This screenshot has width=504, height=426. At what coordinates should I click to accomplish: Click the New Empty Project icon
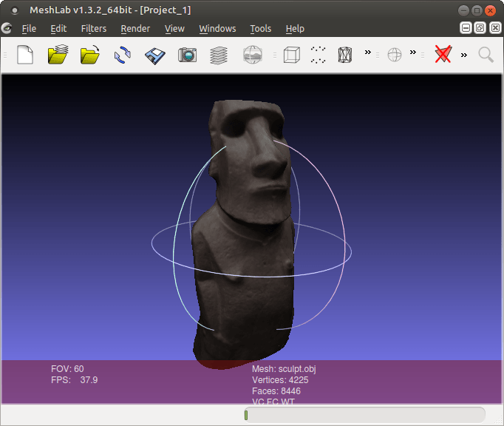(x=25, y=55)
